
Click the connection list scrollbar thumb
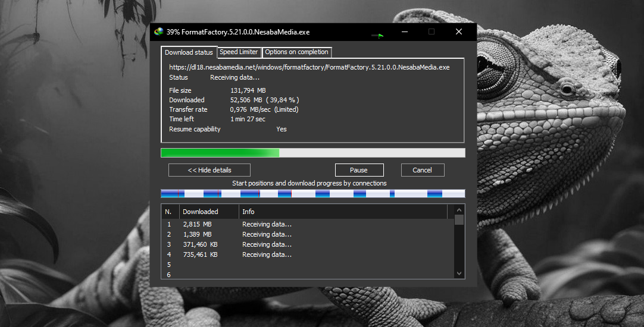459,219
